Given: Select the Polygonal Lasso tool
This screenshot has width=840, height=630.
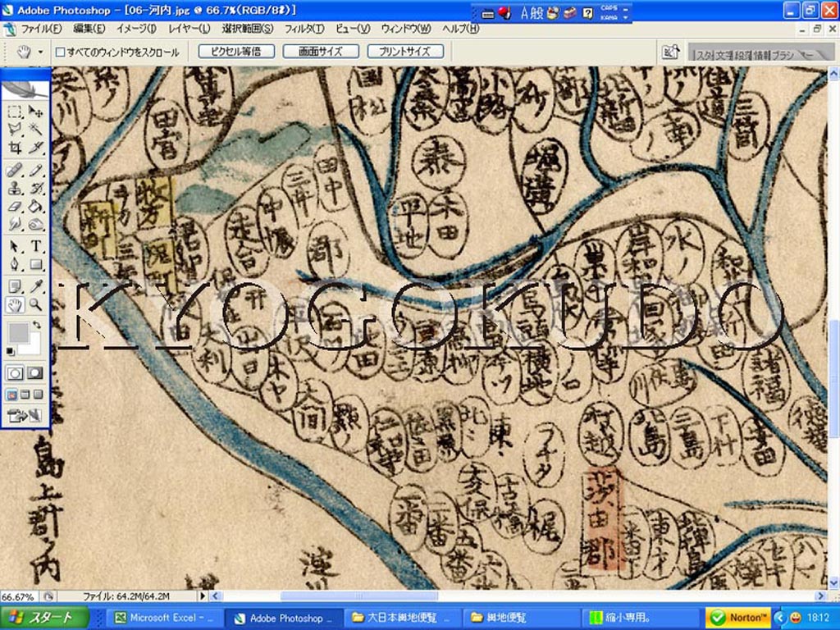Looking at the screenshot, I should (x=15, y=129).
